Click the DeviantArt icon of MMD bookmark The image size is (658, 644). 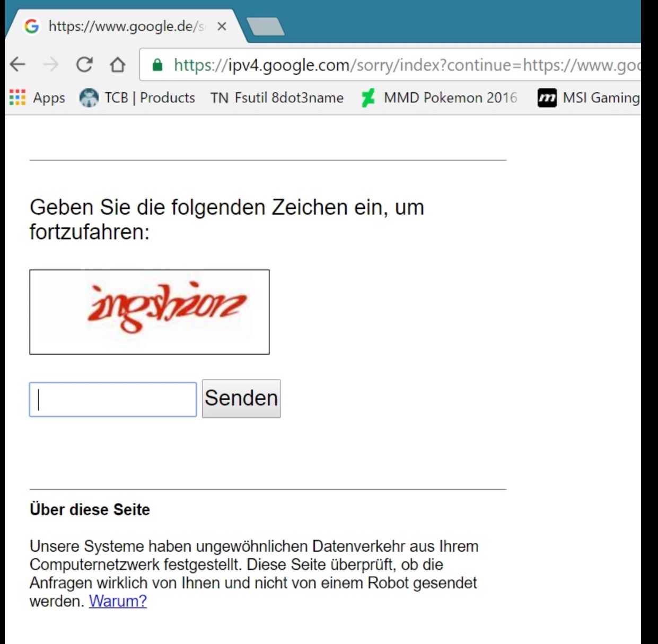coord(368,98)
